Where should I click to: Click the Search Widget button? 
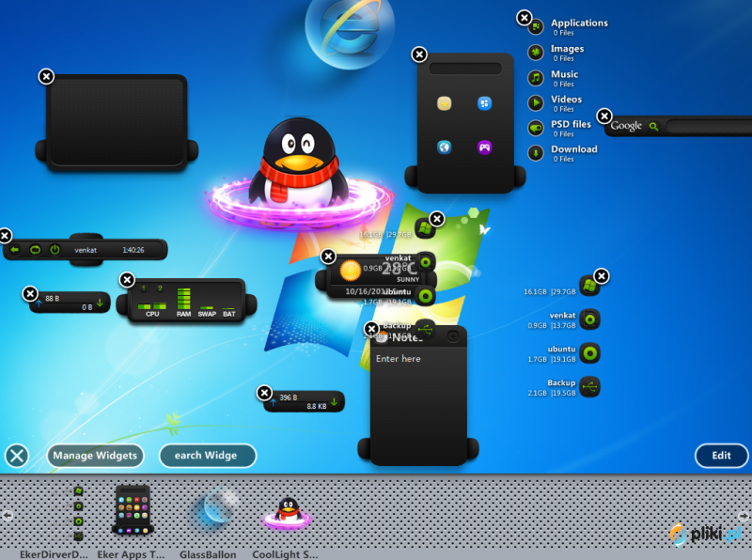pyautogui.click(x=207, y=456)
